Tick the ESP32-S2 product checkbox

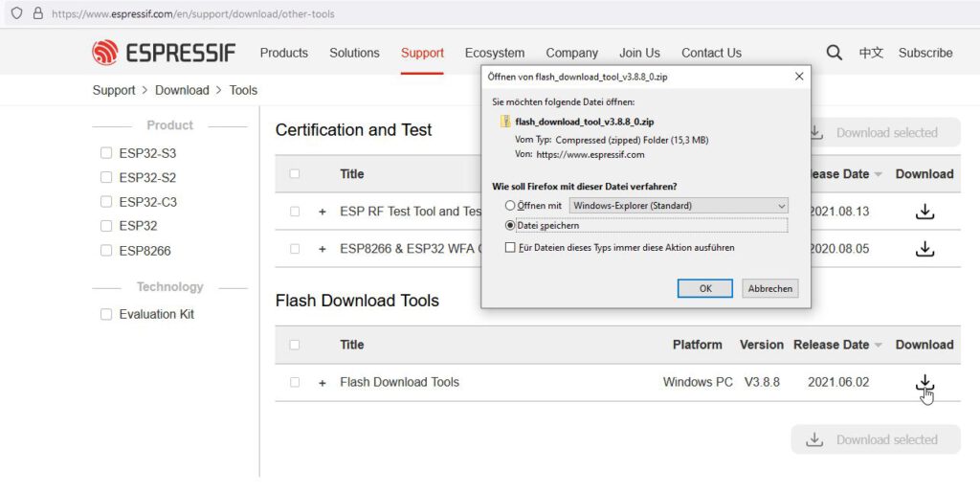106,177
